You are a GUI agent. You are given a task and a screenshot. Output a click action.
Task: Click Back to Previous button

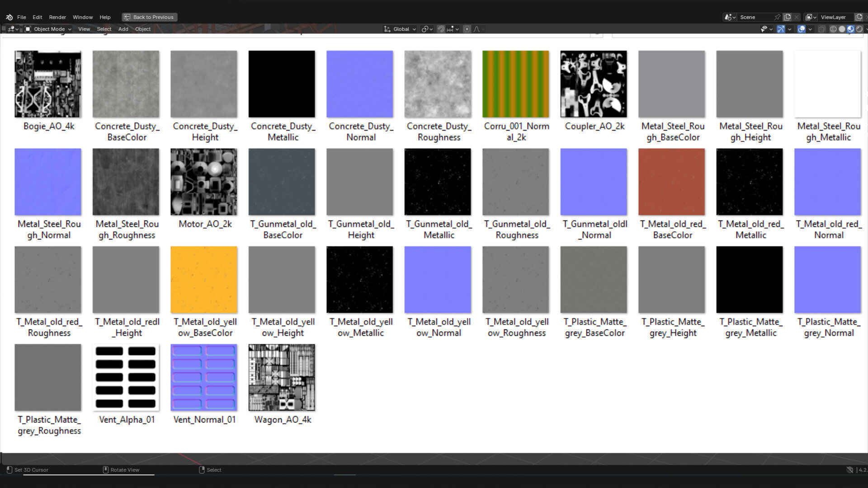click(x=149, y=17)
